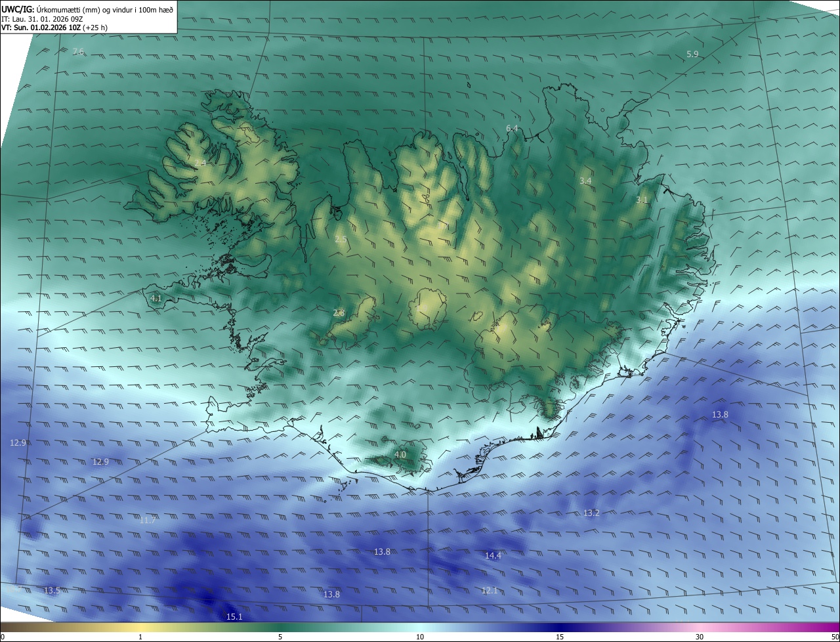Click the map value label 13.5
840x642 pixels.
51,590
